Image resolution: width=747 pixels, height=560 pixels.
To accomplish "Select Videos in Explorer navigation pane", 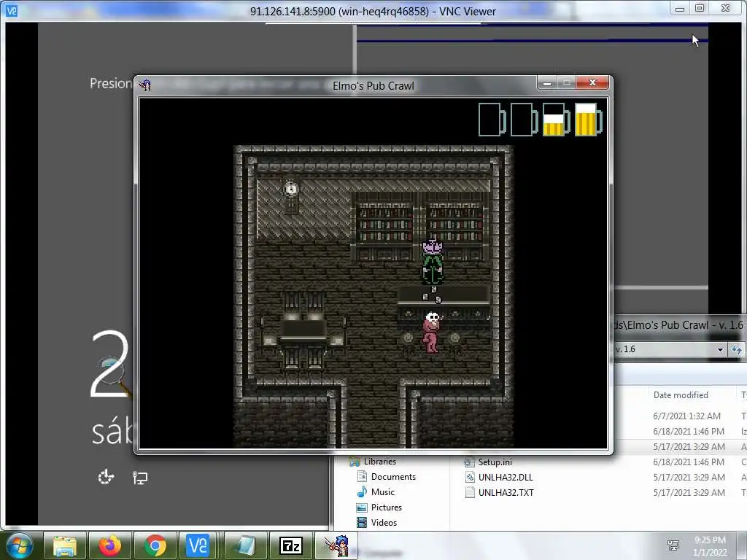I will coord(384,522).
